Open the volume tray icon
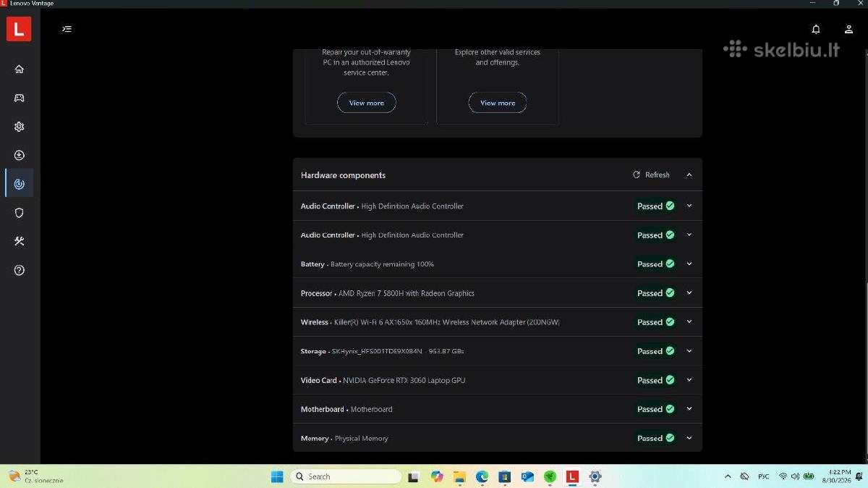 tap(795, 476)
